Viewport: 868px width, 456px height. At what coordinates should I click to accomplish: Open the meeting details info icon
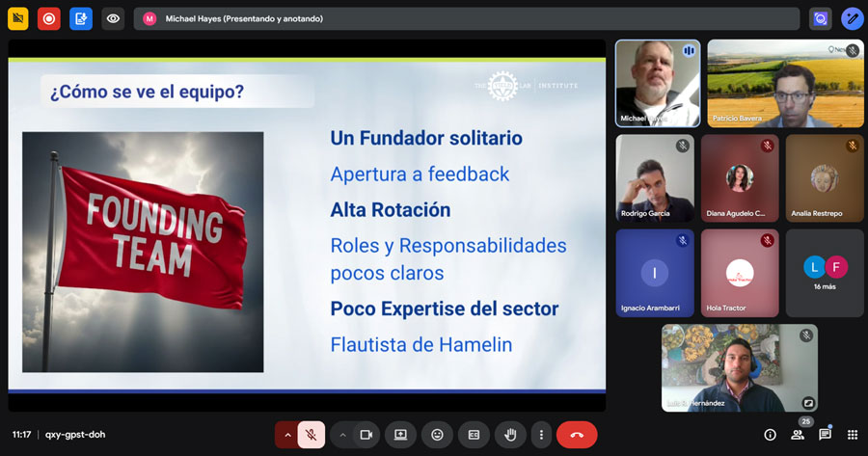[770, 435]
